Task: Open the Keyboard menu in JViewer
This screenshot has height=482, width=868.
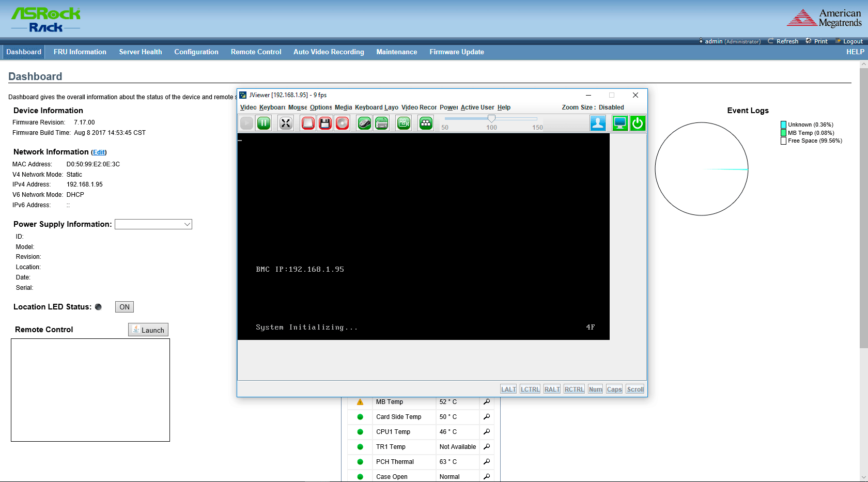Action: (272, 107)
